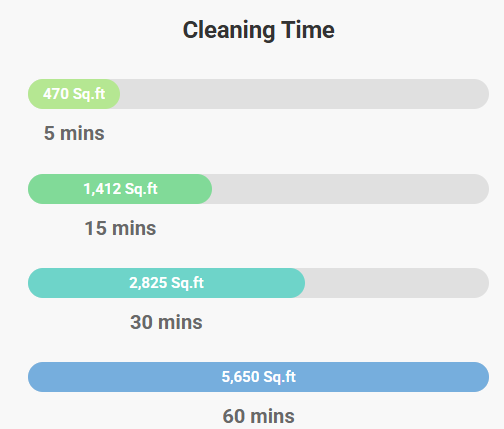This screenshot has width=504, height=429.
Task: Click the 15 mins label
Action: (x=120, y=228)
